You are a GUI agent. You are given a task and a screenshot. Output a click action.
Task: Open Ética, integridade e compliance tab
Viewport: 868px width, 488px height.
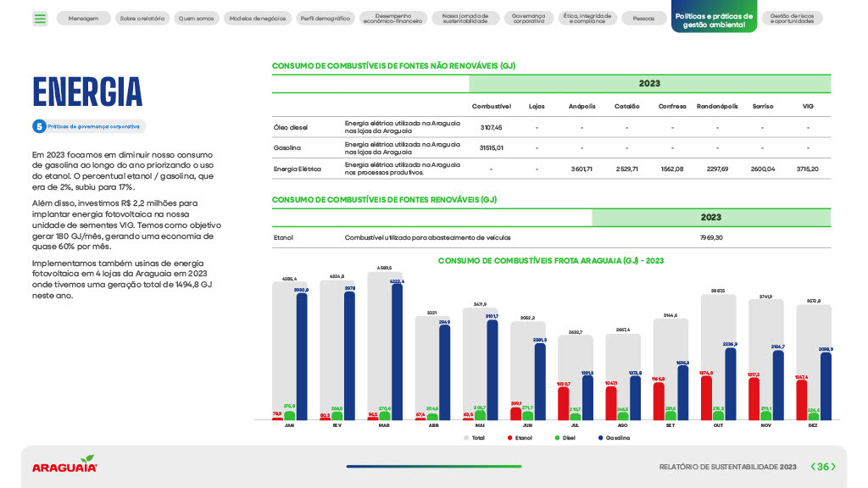pyautogui.click(x=587, y=19)
